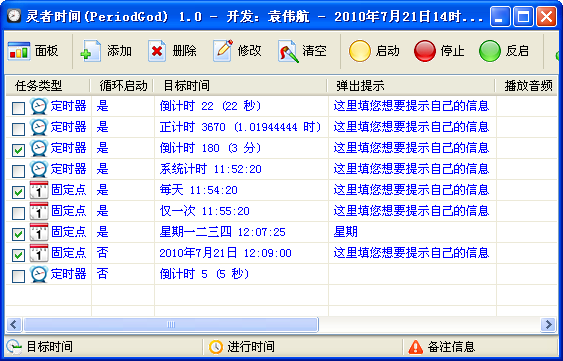Click the 删除 delete icon

(157, 51)
